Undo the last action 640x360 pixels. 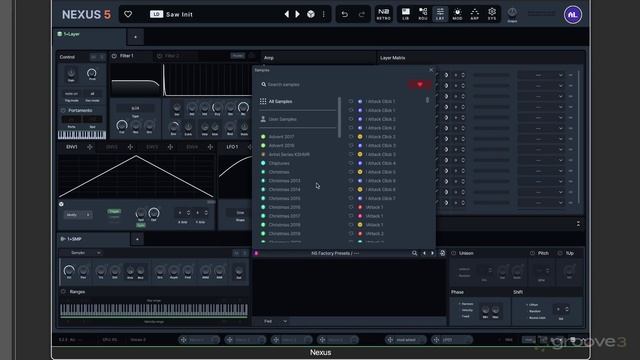coord(344,14)
